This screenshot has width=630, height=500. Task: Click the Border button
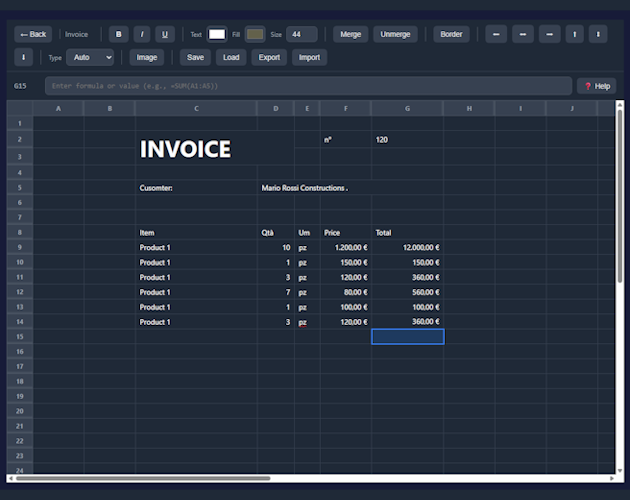coord(451,34)
